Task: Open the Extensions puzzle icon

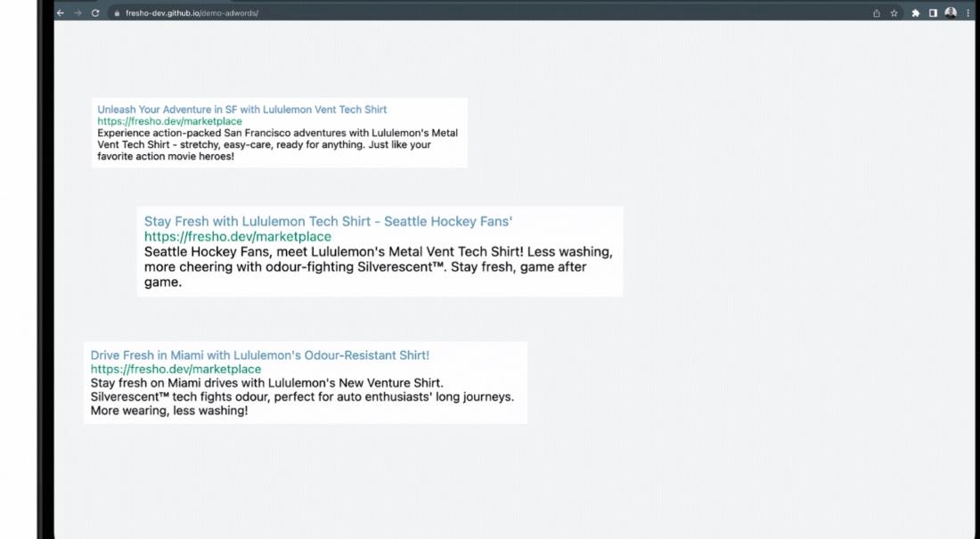Action: (916, 13)
